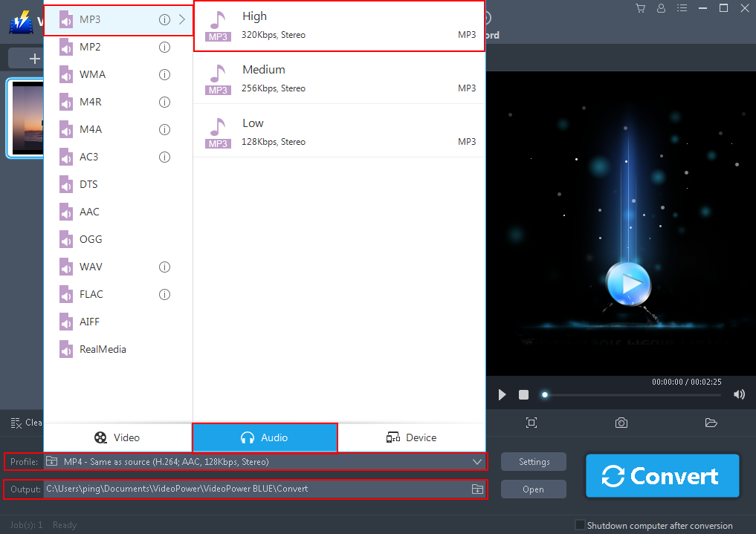Open the converted files folder icon

711,422
